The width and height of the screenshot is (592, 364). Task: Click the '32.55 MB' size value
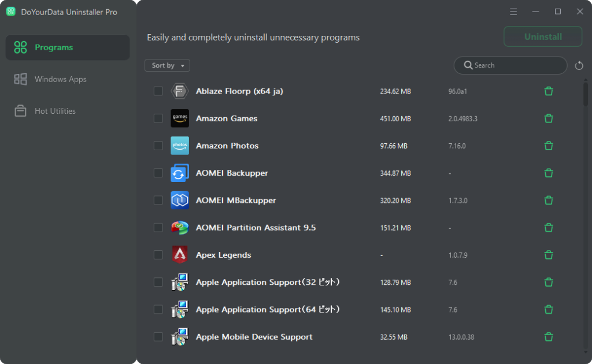point(394,337)
